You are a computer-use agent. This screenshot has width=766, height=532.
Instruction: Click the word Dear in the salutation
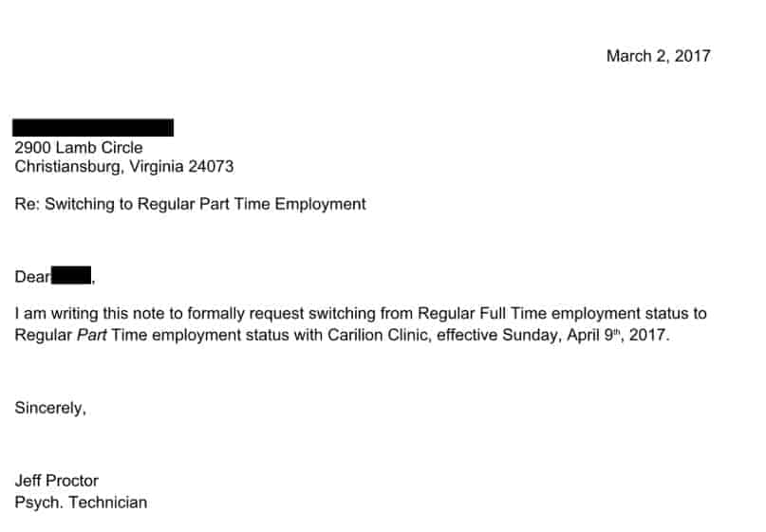(31, 277)
